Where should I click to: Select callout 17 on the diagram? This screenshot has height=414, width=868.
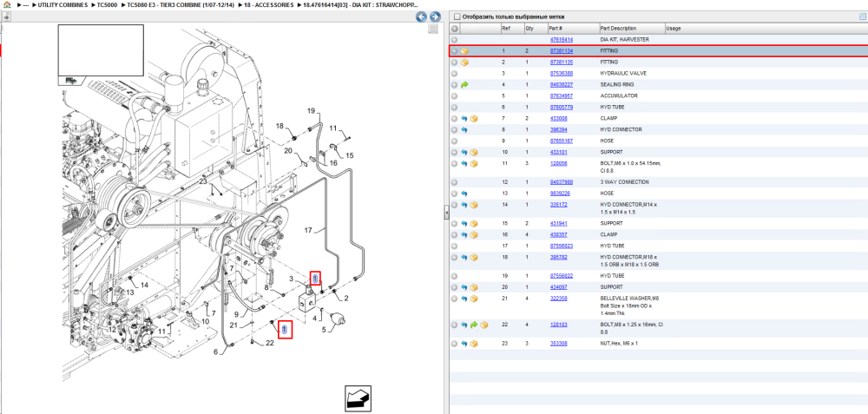(x=309, y=230)
